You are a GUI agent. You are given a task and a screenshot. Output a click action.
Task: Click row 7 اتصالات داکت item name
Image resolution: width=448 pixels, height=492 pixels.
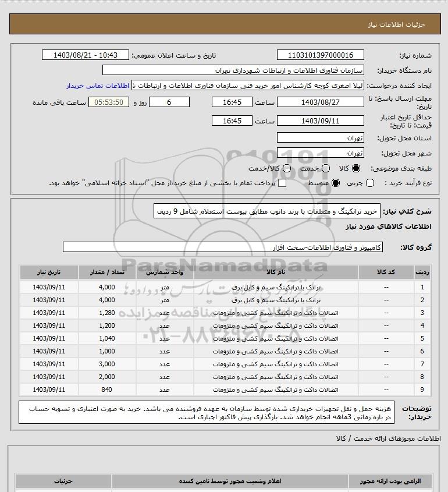pyautogui.click(x=276, y=364)
